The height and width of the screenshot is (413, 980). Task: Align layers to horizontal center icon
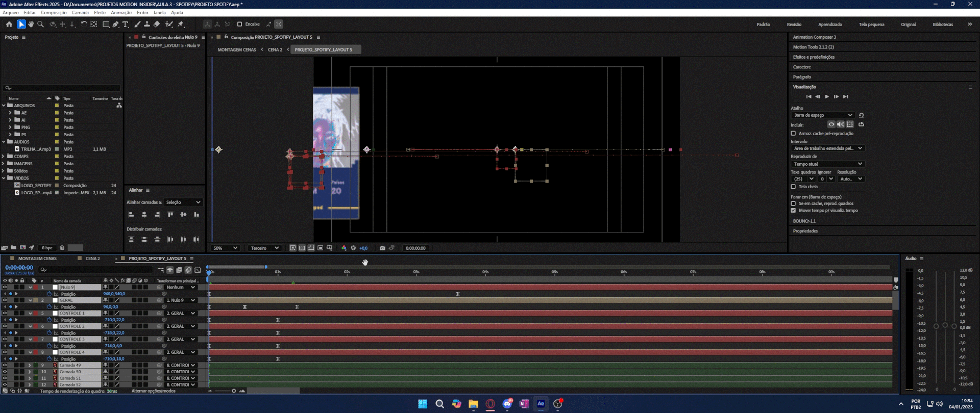coord(144,215)
